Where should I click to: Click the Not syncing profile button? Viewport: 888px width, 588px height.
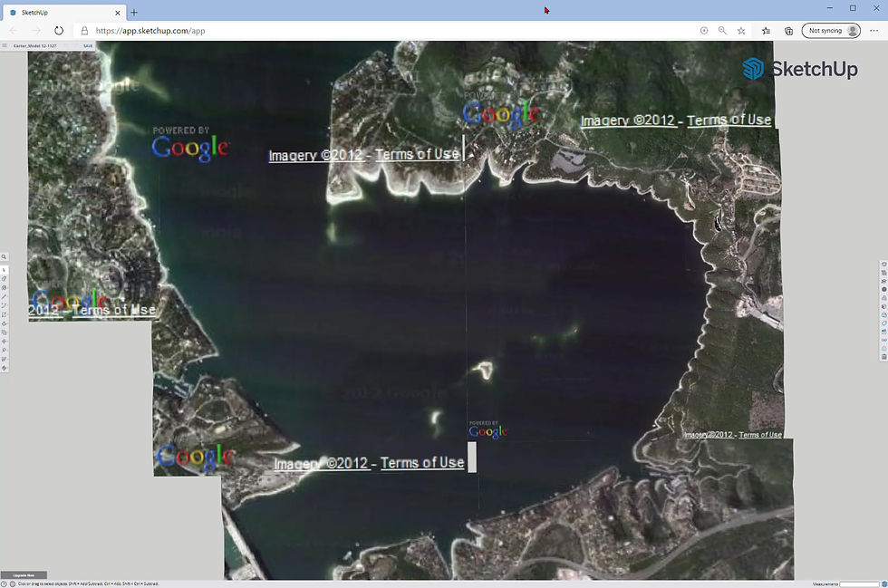click(x=832, y=31)
